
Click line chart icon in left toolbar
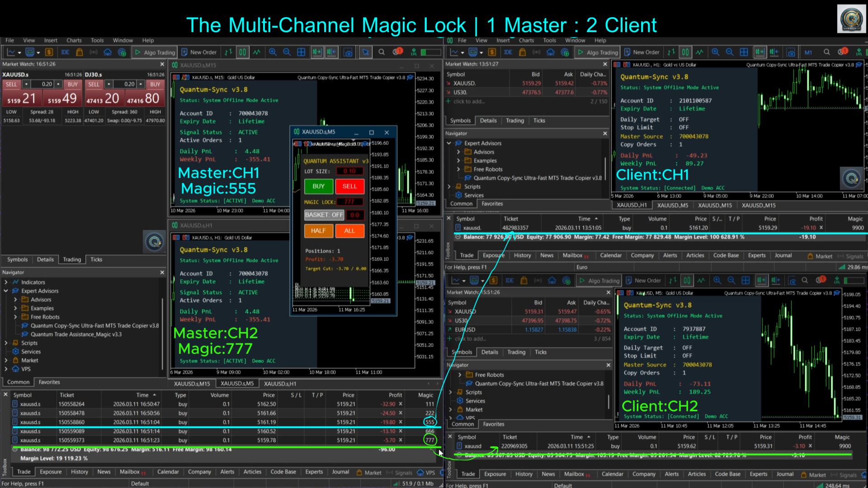pyautogui.click(x=257, y=52)
